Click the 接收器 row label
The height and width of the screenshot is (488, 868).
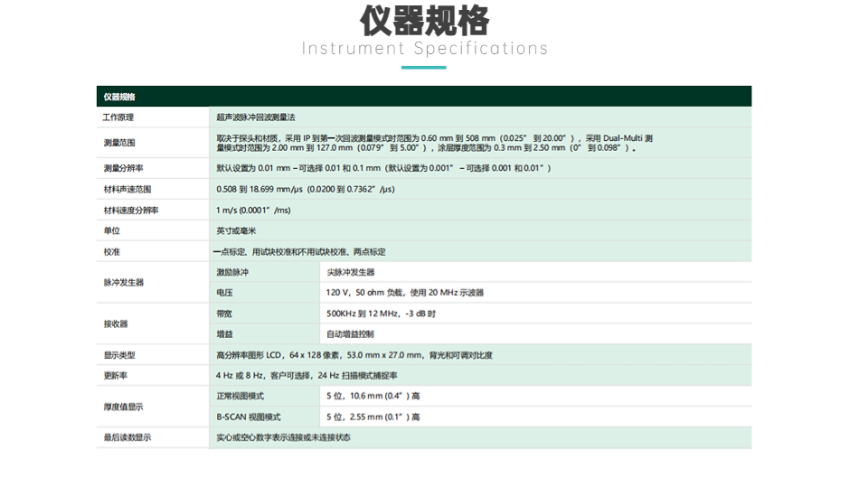point(116,324)
